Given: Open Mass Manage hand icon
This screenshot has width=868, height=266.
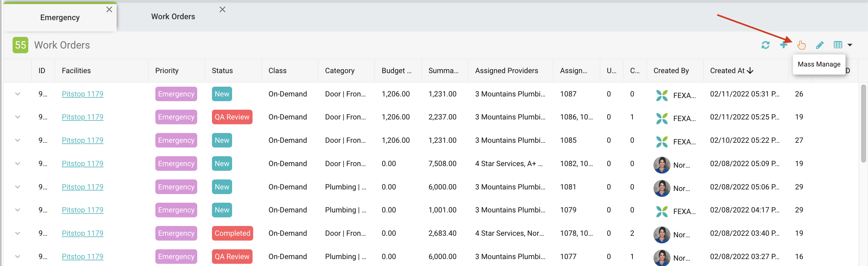Looking at the screenshot, I should click(x=801, y=45).
